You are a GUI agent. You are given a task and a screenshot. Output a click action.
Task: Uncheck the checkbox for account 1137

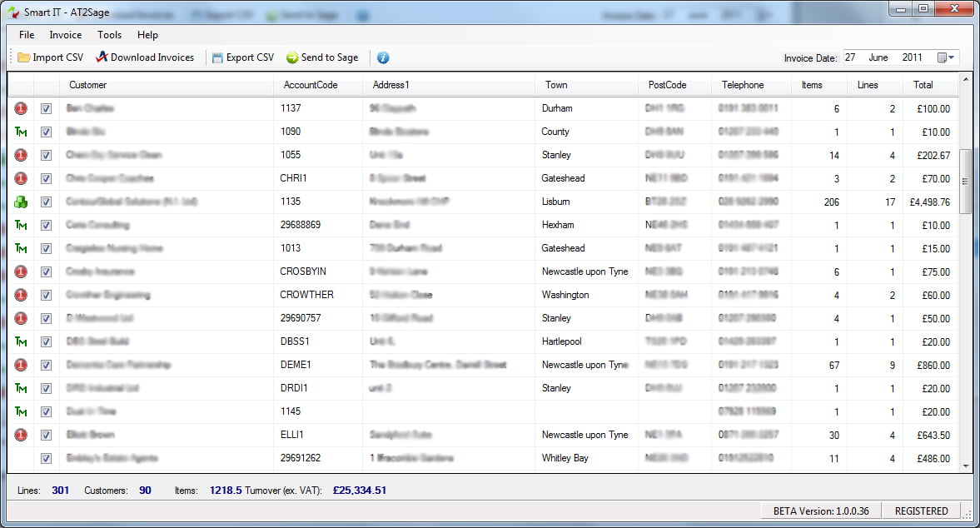[x=47, y=109]
